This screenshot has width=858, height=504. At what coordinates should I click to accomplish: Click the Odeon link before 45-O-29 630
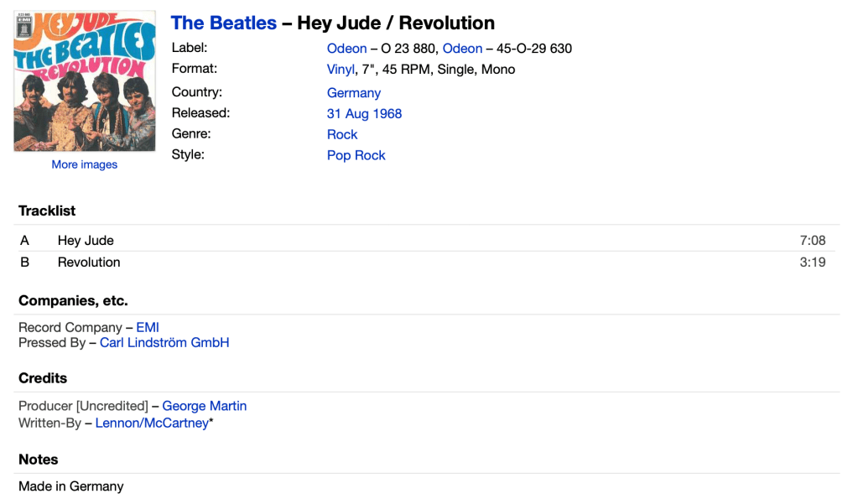click(x=462, y=49)
